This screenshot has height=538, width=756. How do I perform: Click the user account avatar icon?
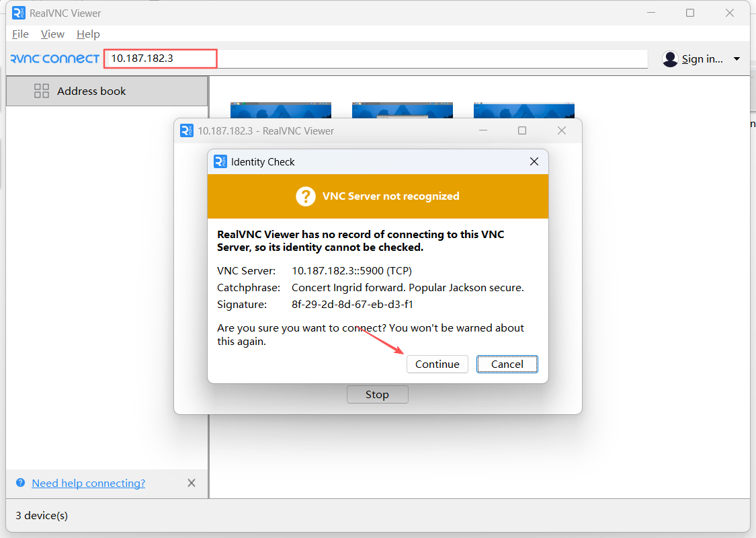tap(670, 59)
